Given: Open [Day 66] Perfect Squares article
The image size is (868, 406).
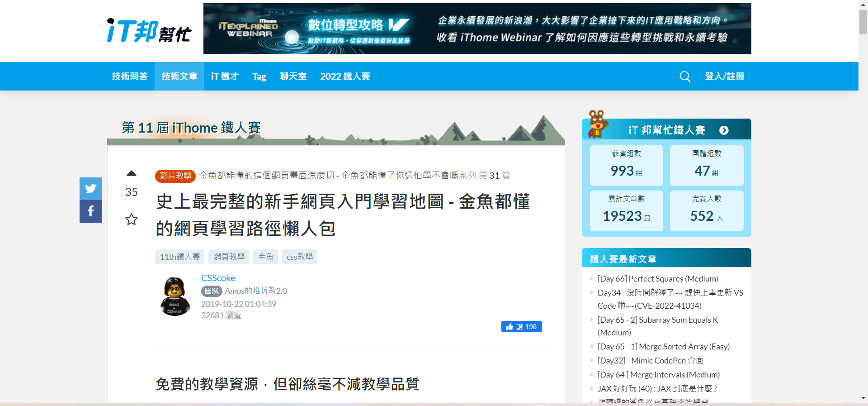Looking at the screenshot, I should click(x=657, y=279).
